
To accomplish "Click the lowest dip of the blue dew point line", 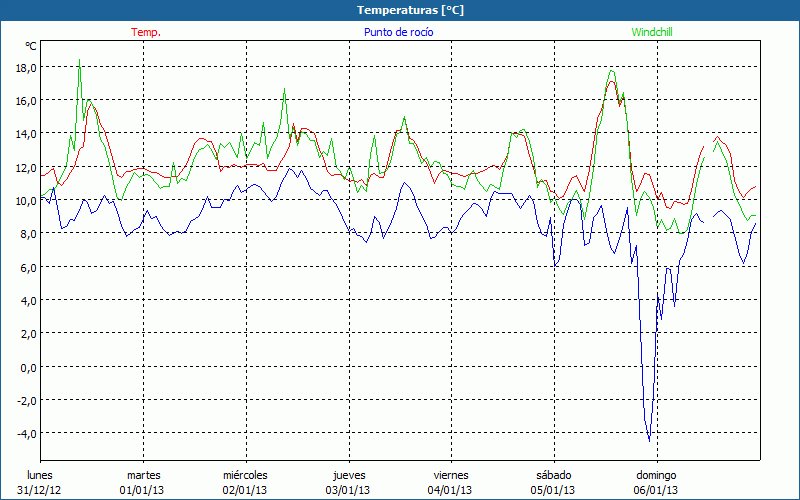I will pyautogui.click(x=649, y=440).
